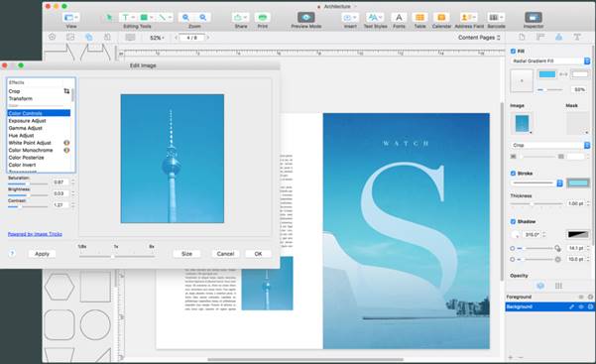Open the inspector Crop dropdown
This screenshot has width=596, height=364.
[x=550, y=145]
